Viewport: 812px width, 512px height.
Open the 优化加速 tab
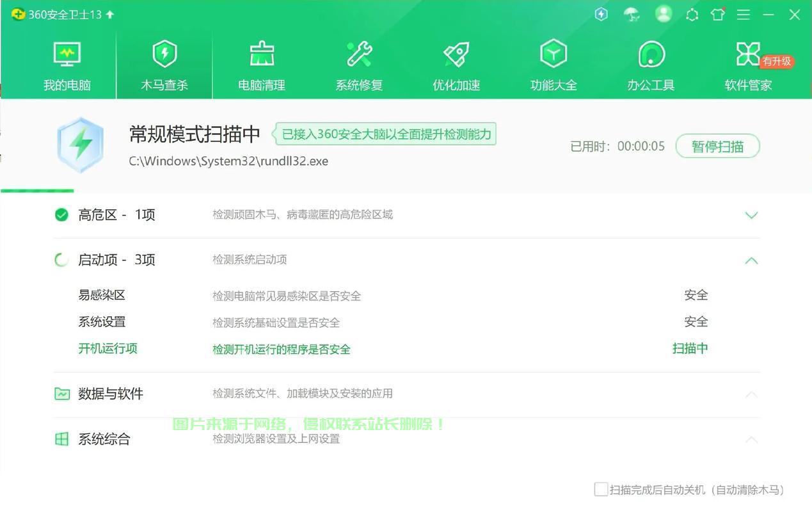click(456, 66)
